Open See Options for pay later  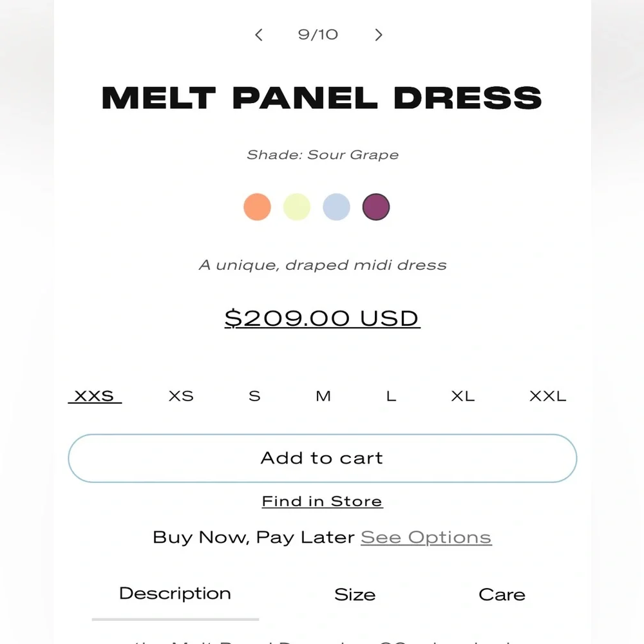426,537
